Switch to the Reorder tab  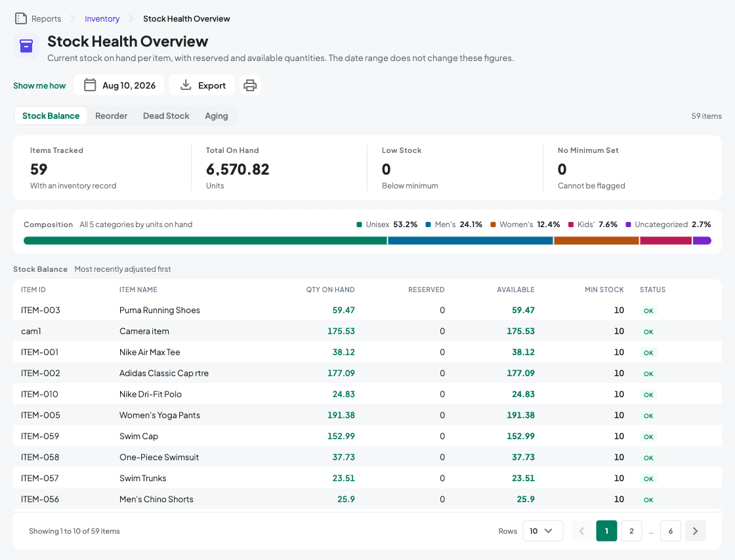coord(111,116)
